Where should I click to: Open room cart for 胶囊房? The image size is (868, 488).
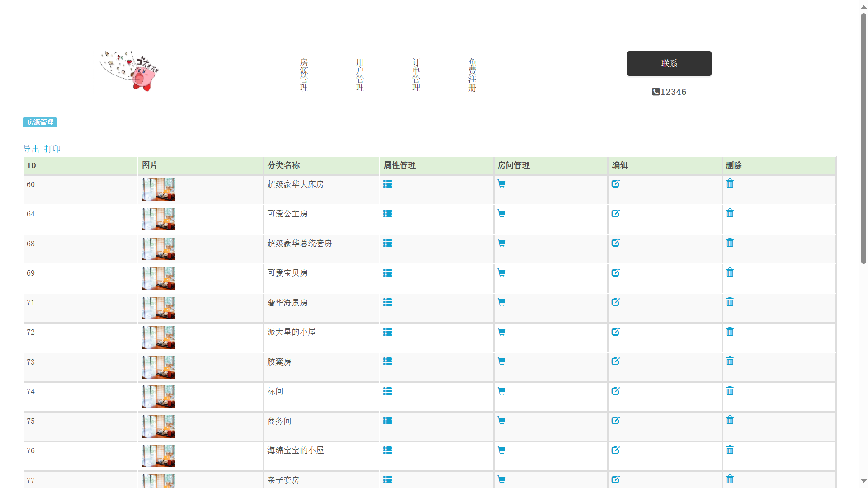point(501,361)
